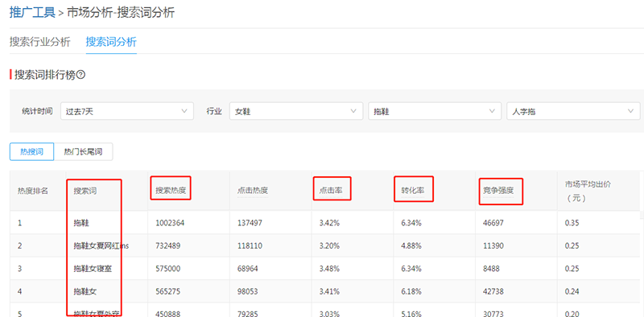Viewport: 644px width, 317px height.
Task: Click the competition value 8488
Action: pos(491,269)
